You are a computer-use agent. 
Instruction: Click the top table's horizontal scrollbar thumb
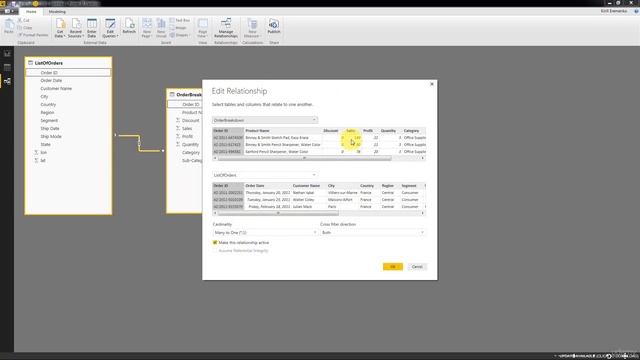click(x=304, y=158)
